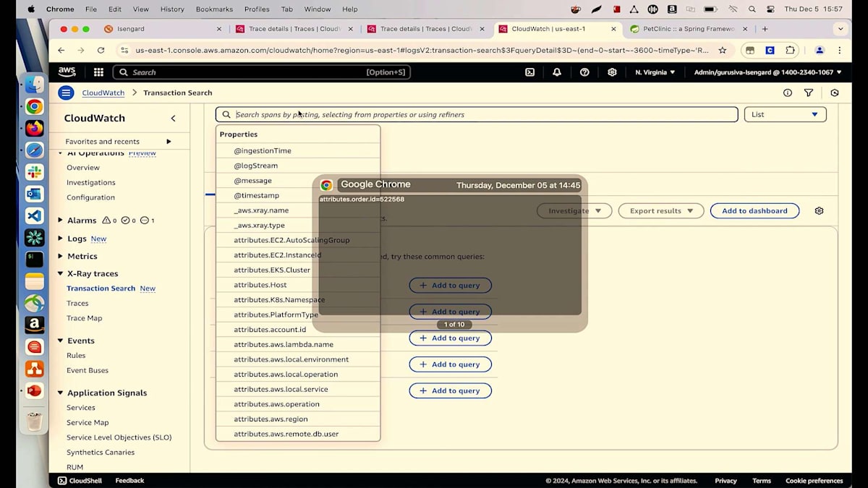Open the notifications bell
Image resolution: width=868 pixels, height=488 pixels.
pyautogui.click(x=557, y=72)
